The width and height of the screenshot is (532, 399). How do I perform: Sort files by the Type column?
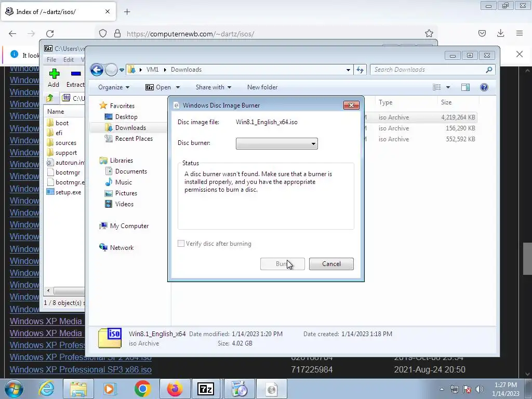click(x=406, y=102)
